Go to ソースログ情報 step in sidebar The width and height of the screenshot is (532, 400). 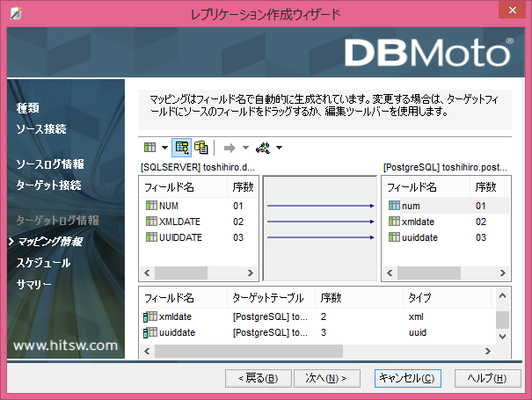(x=50, y=164)
